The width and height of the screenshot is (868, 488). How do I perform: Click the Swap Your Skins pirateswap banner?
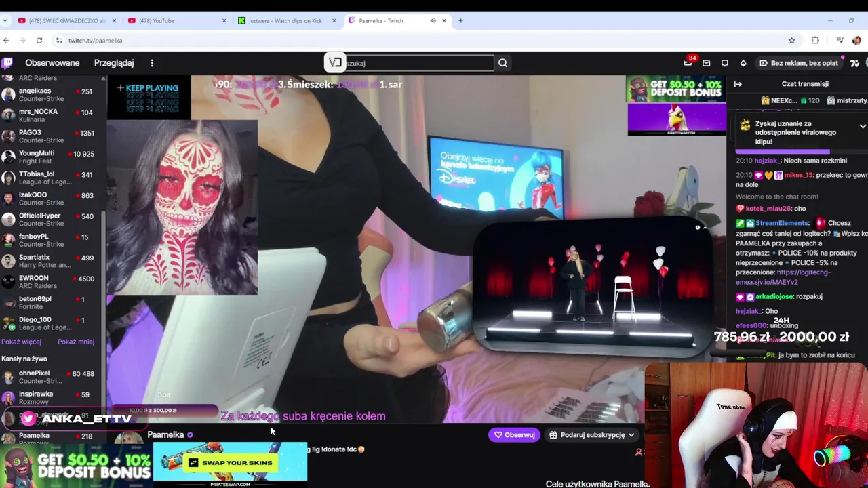click(x=231, y=464)
